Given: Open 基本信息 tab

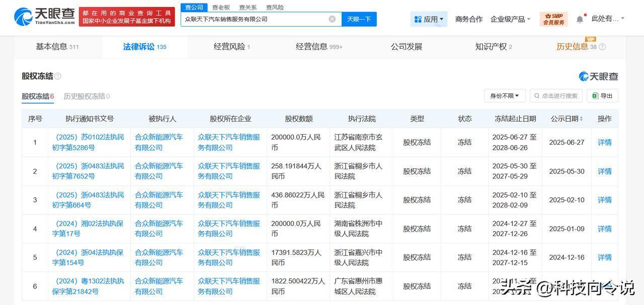Looking at the screenshot, I should coord(57,47).
